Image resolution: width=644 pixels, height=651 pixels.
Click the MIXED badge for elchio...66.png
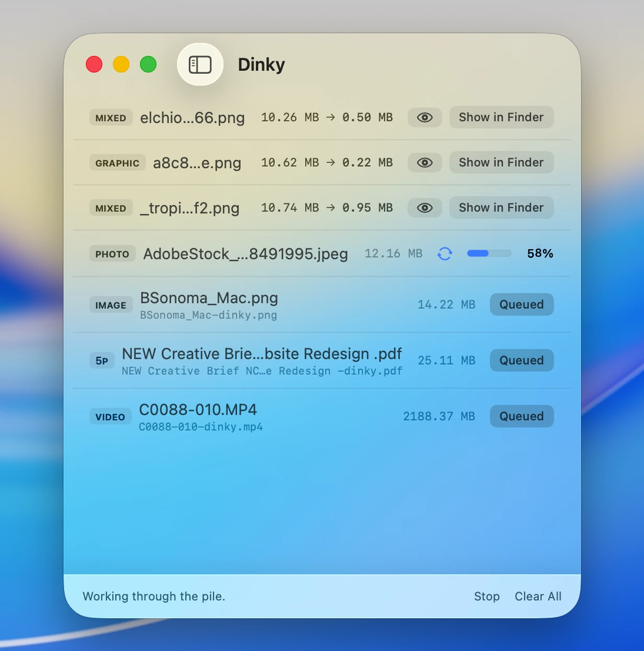point(111,118)
